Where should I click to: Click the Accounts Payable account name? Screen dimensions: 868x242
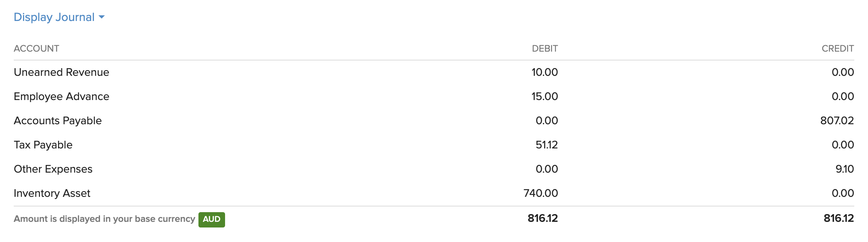click(x=58, y=121)
